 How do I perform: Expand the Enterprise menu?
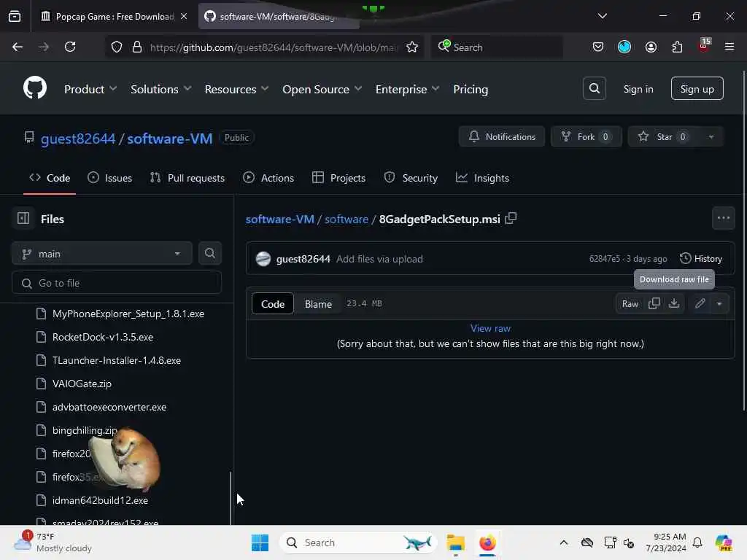[407, 89]
